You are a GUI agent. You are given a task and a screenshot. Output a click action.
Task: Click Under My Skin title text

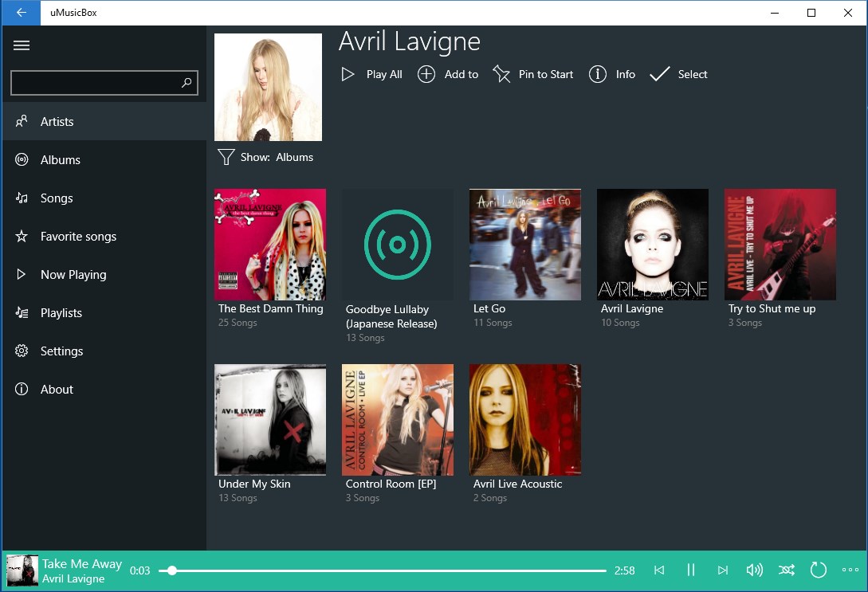click(254, 484)
